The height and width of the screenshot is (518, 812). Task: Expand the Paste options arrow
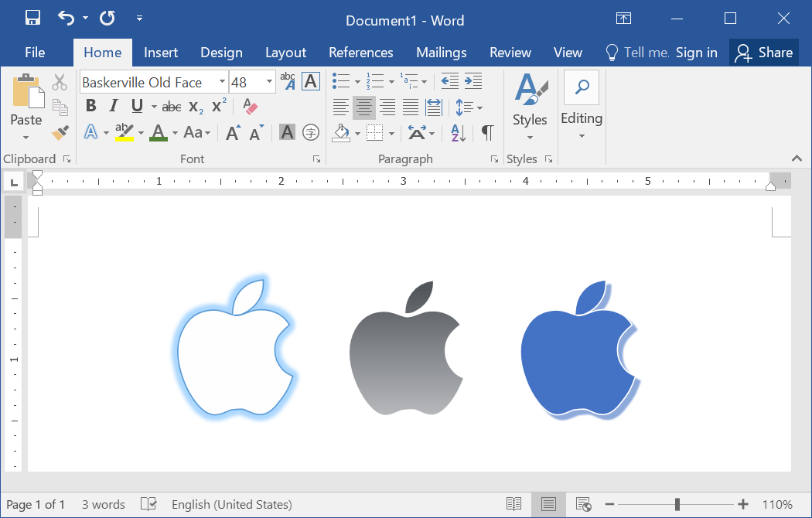26,138
